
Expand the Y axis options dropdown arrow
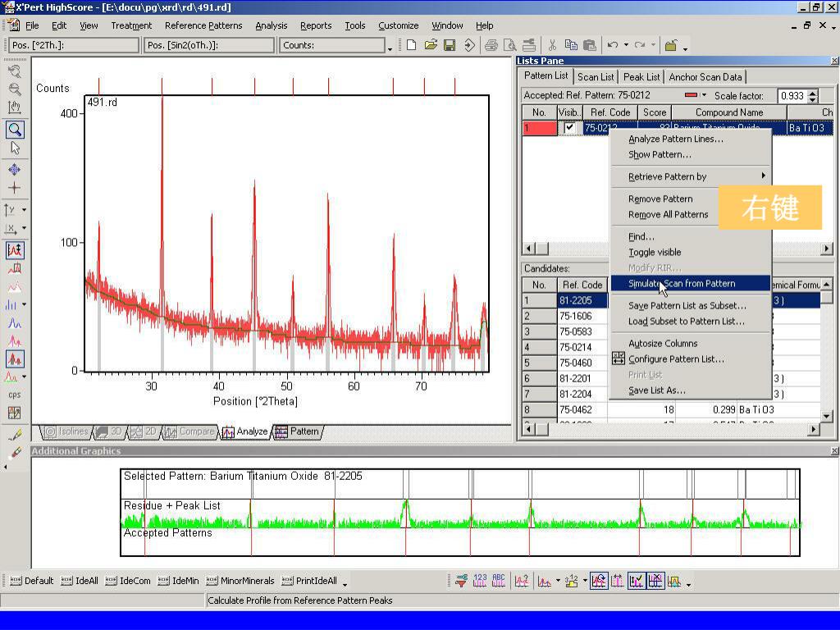pos(24,209)
